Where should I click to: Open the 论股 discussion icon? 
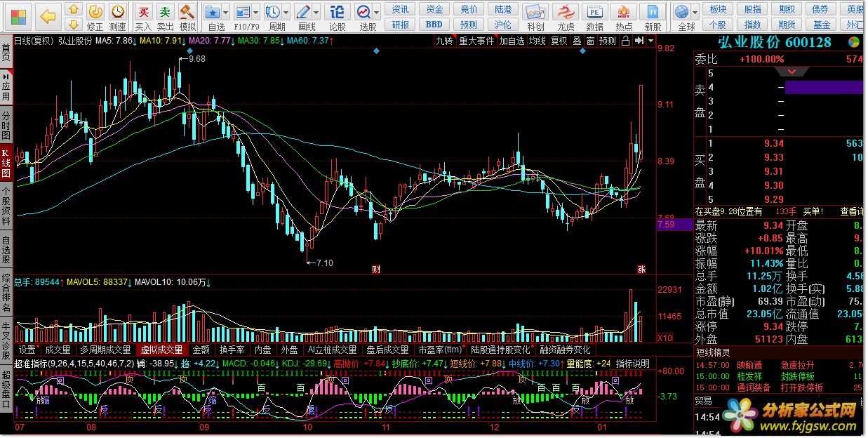pos(338,16)
